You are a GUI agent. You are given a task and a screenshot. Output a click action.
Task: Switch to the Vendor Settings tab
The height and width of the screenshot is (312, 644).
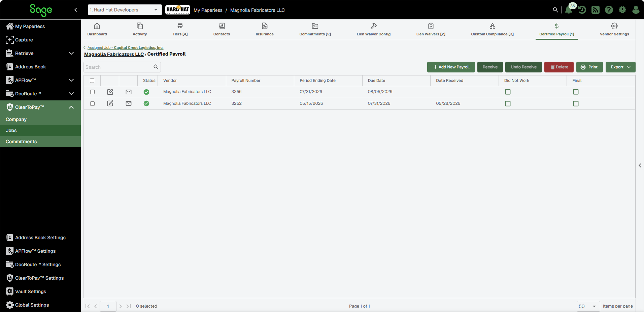614,30
